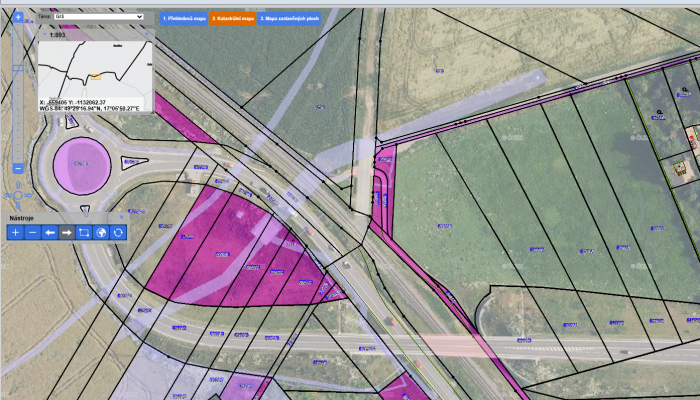
Task: Open the 3. Mapa zastavěných ploch tab
Action: tap(290, 18)
